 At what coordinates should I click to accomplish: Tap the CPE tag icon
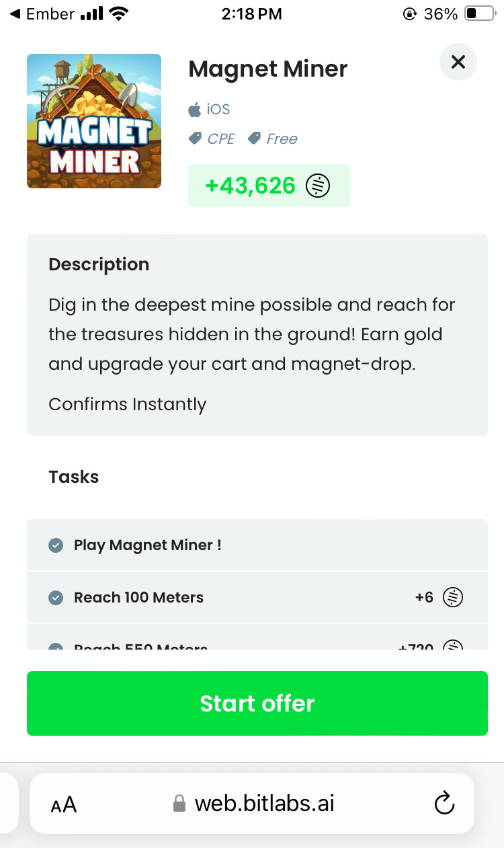coord(196,139)
